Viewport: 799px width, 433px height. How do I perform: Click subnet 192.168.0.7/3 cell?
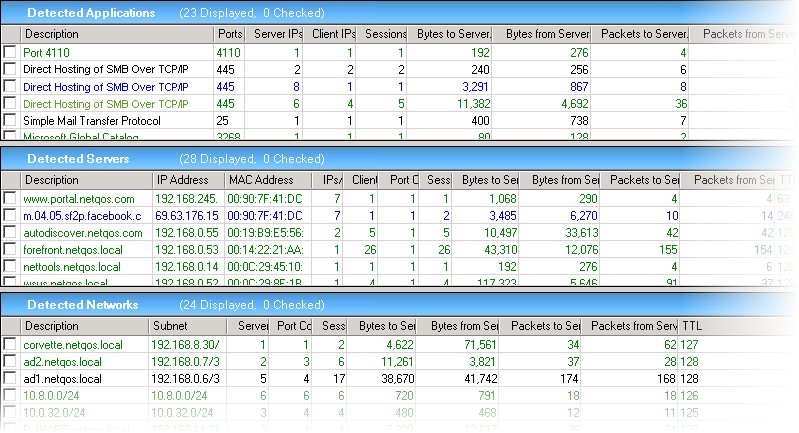click(x=185, y=362)
